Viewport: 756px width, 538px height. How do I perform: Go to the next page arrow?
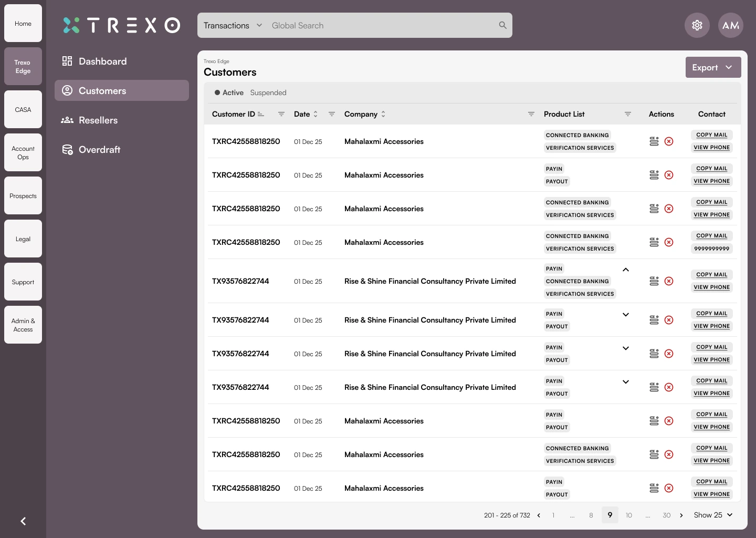tap(681, 515)
